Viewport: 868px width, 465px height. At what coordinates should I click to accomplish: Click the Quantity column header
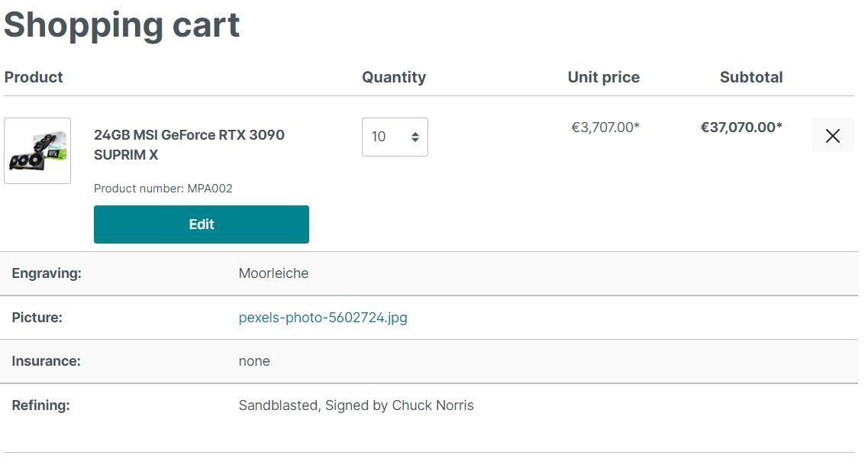pyautogui.click(x=394, y=77)
